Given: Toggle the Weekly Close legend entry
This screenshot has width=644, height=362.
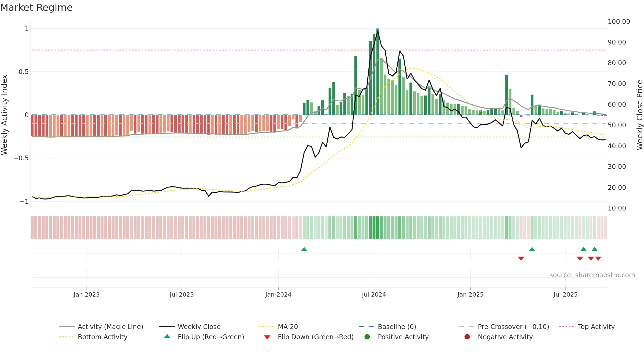Looking at the screenshot, I should [x=190, y=327].
